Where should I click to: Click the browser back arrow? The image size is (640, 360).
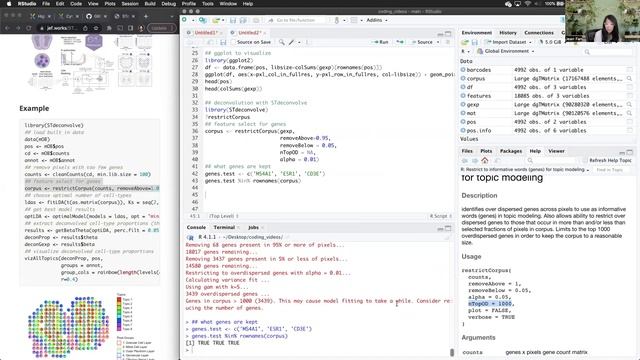click(7, 28)
